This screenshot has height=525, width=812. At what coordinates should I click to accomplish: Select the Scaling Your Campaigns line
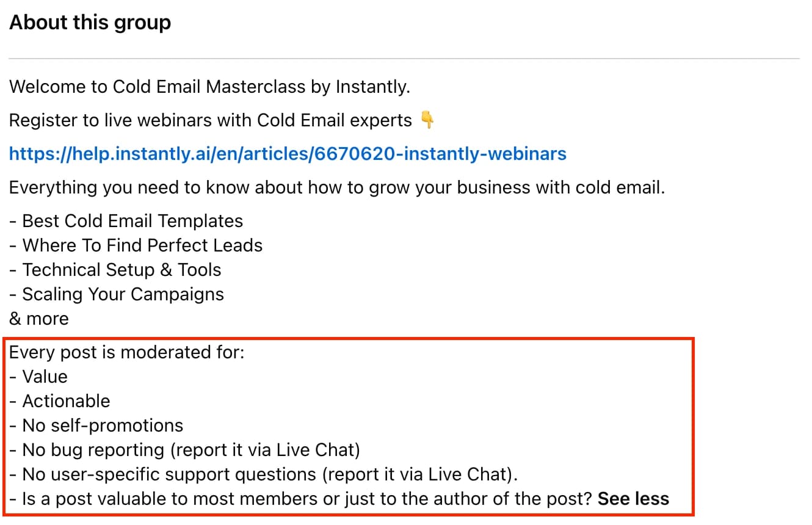coord(117,294)
